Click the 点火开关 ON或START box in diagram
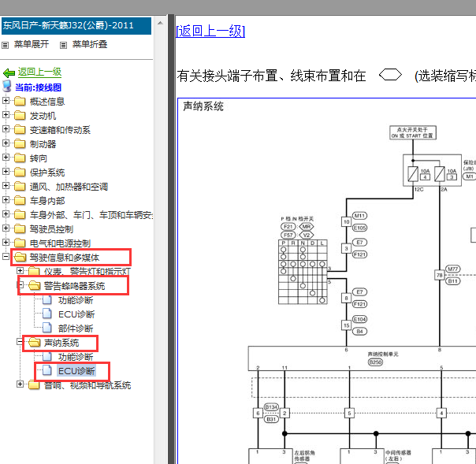Viewport: 476px width, 464px height. coord(413,132)
